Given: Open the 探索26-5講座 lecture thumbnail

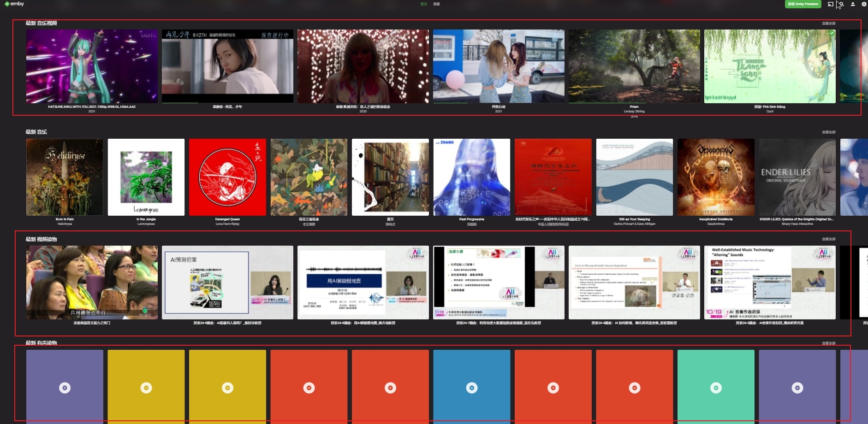Looking at the screenshot, I should pyautogui.click(x=770, y=283).
